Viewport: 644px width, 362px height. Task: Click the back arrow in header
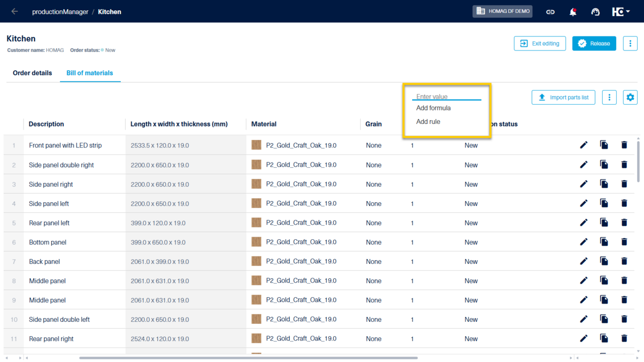tap(14, 11)
